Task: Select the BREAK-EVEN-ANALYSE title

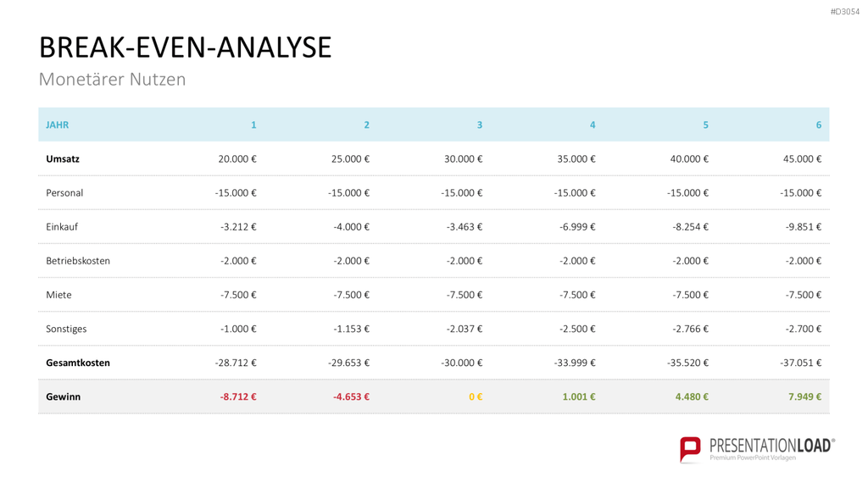Action: [x=186, y=47]
